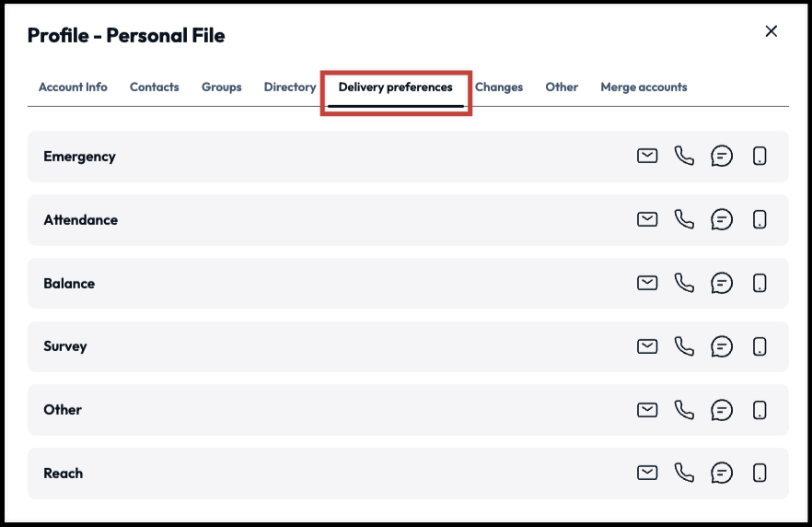Toggle phone call delivery for Emergency
The image size is (812, 527).
[x=684, y=156]
